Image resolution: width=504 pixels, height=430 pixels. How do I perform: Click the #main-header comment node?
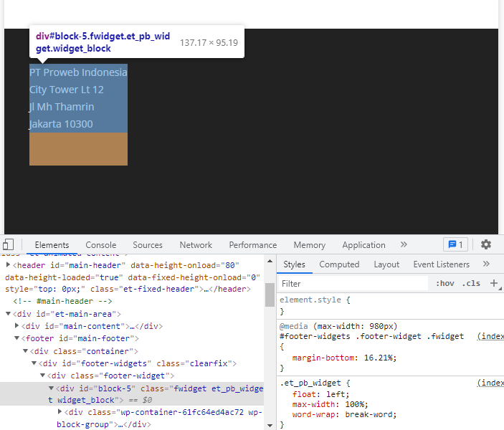tap(62, 301)
